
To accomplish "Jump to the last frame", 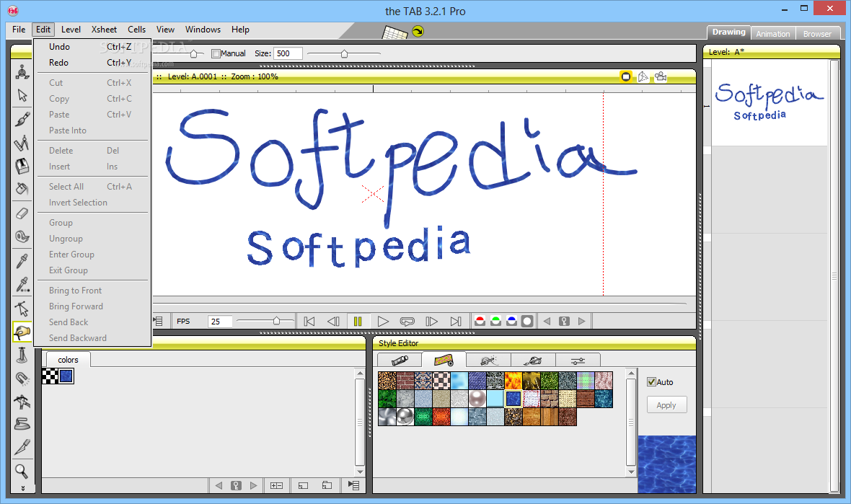I will (456, 321).
